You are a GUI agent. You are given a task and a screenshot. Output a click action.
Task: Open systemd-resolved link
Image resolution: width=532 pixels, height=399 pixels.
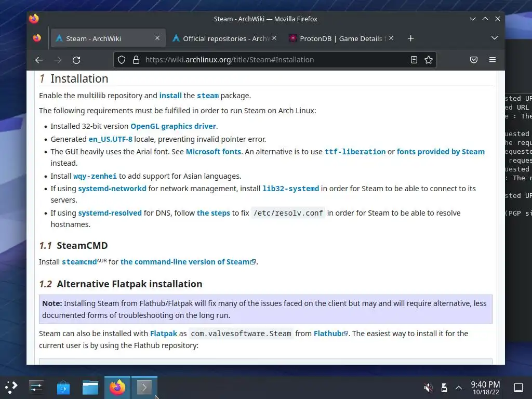click(110, 213)
